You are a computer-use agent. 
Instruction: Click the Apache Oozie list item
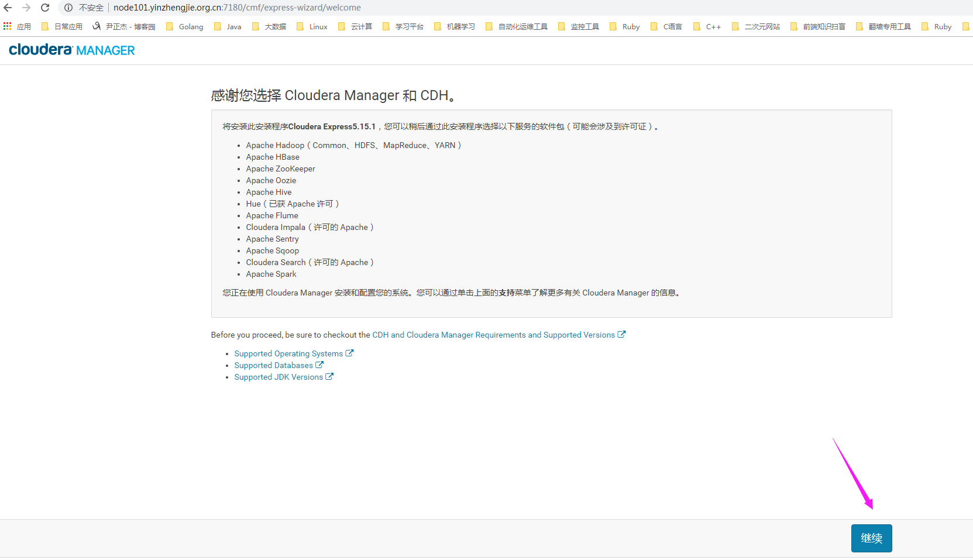[271, 180]
